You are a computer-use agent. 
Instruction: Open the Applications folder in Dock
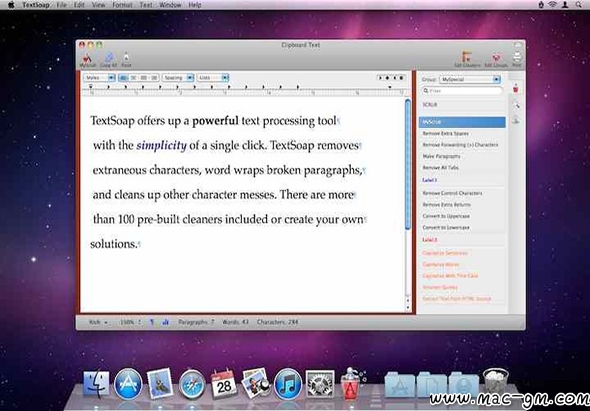[x=400, y=385]
